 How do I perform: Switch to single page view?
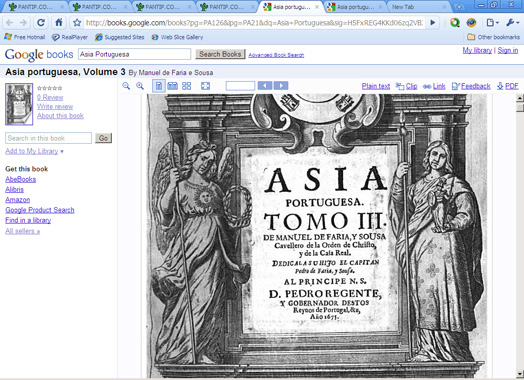159,86
